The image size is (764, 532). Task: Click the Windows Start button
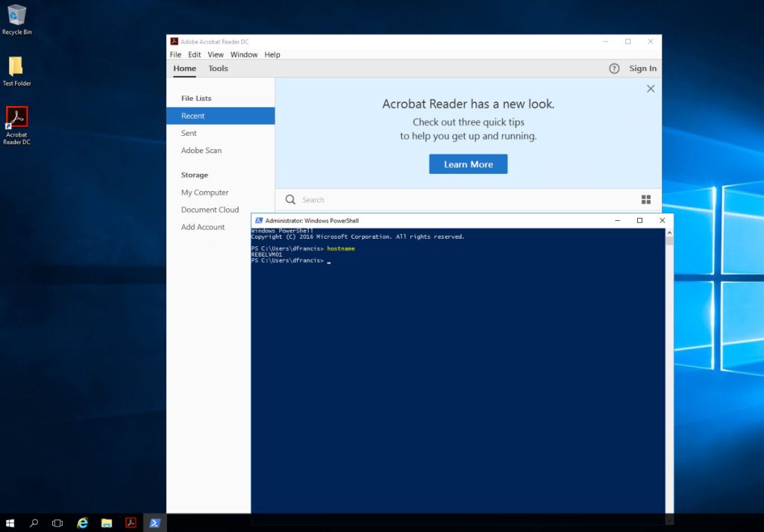[11, 523]
